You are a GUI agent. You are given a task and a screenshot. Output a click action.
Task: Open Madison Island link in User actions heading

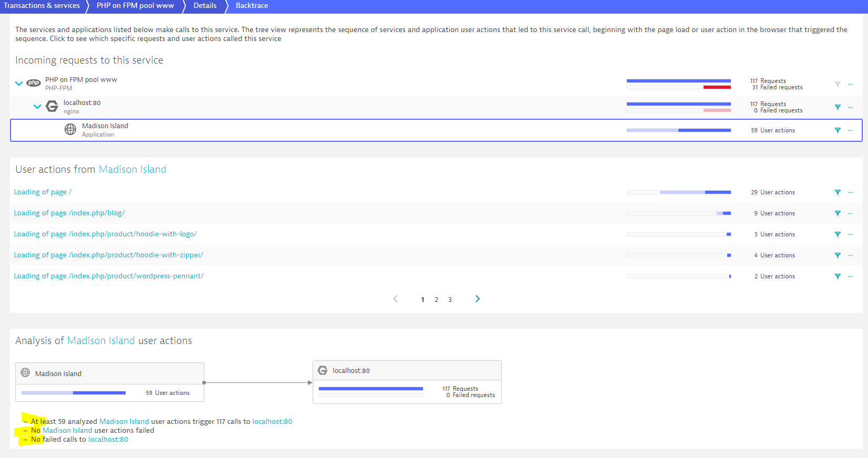pos(132,170)
